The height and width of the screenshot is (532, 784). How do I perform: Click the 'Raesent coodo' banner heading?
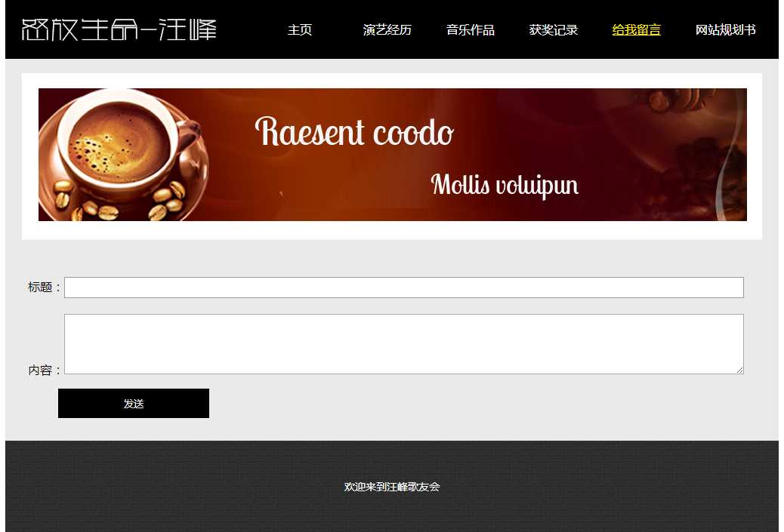point(353,133)
